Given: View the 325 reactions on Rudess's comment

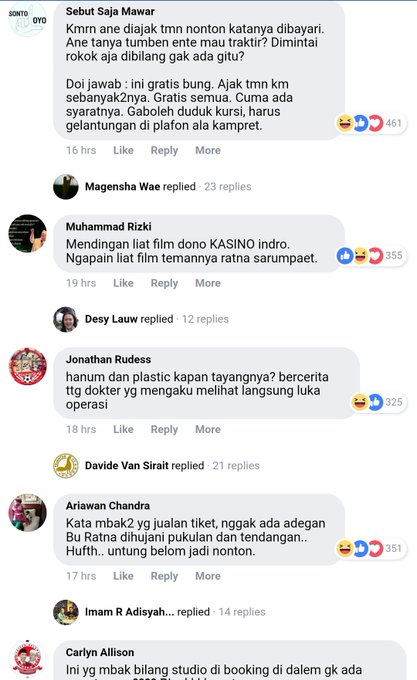Looking at the screenshot, I should tap(378, 402).
